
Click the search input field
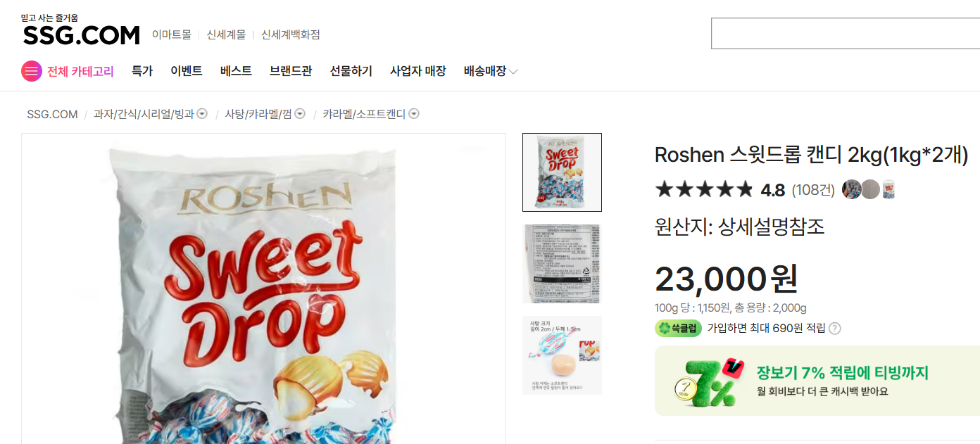pyautogui.click(x=845, y=33)
